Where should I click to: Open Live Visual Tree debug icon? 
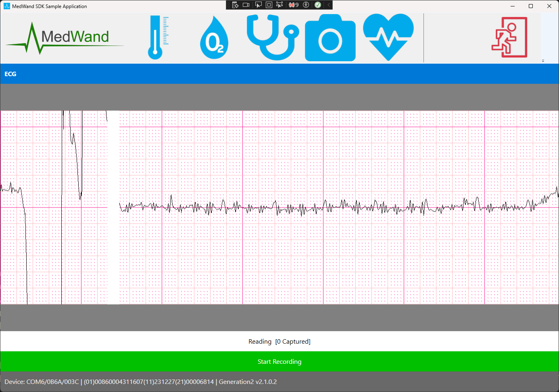(236, 5)
